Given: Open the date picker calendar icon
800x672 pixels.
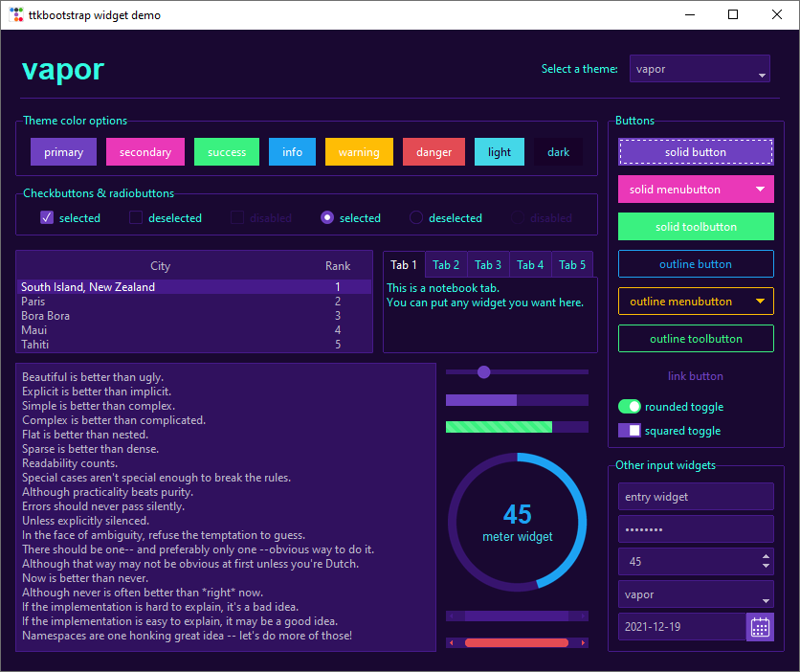Looking at the screenshot, I should 760,627.
